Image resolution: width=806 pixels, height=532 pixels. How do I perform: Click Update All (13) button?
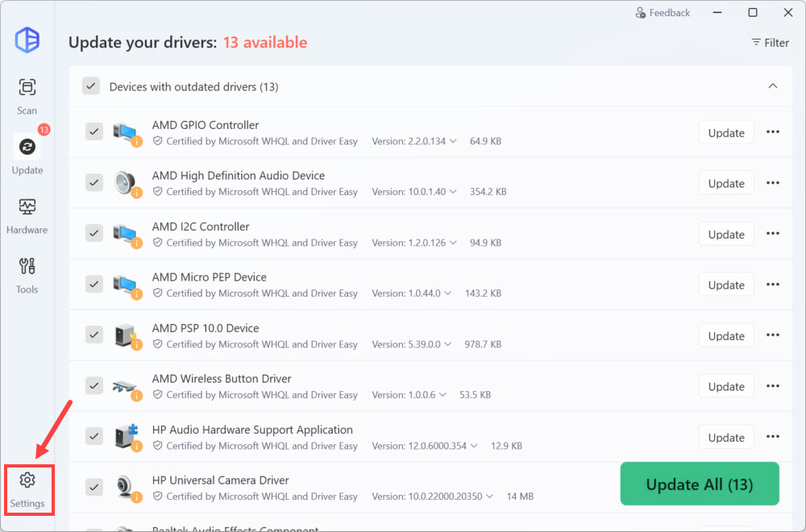coord(699,484)
